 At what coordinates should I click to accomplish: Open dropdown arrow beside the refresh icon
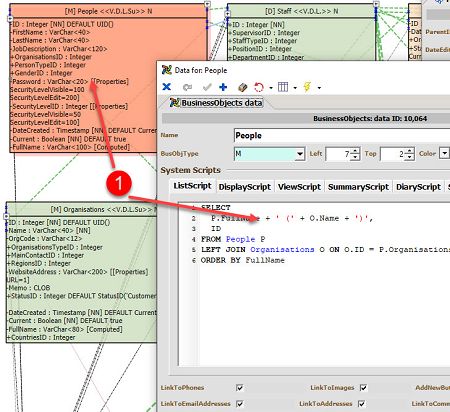pyautogui.click(x=271, y=88)
